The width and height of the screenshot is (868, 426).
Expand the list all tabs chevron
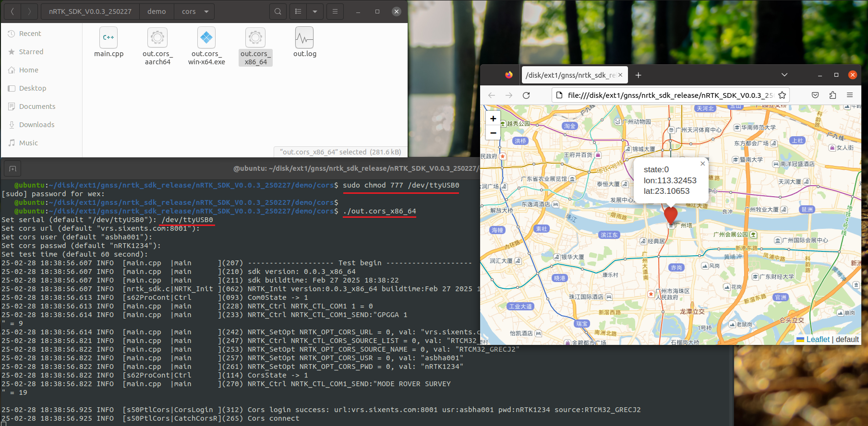(784, 75)
